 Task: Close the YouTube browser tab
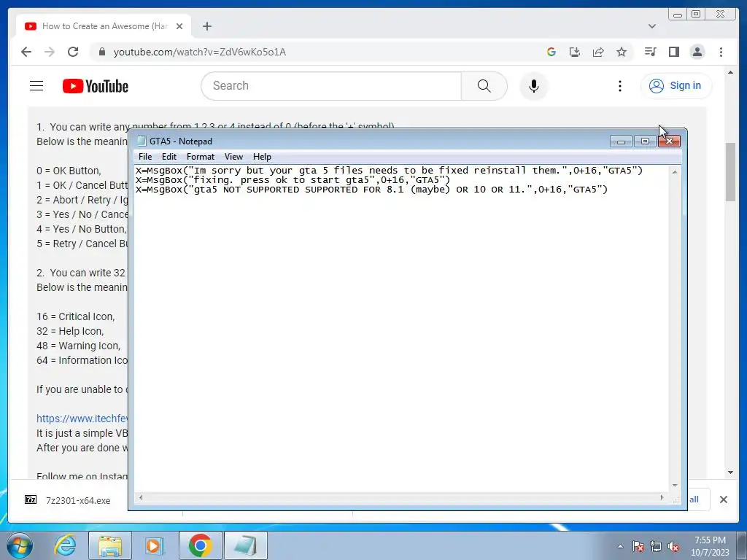pos(179,26)
